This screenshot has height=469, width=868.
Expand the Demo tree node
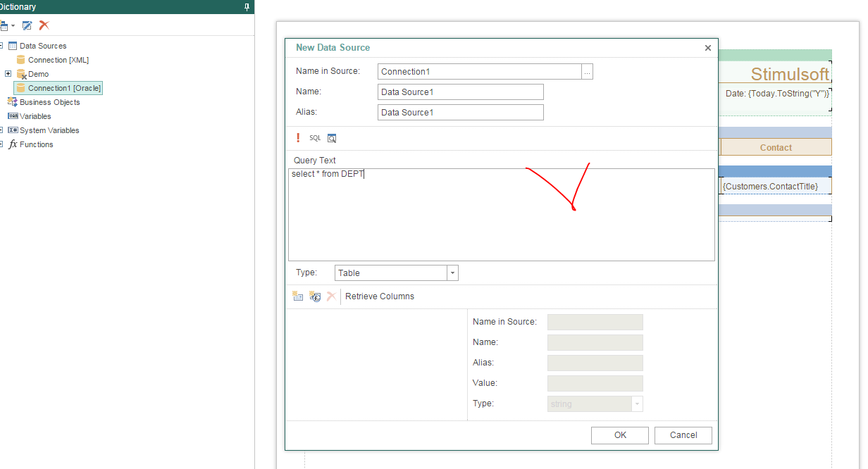(x=8, y=74)
